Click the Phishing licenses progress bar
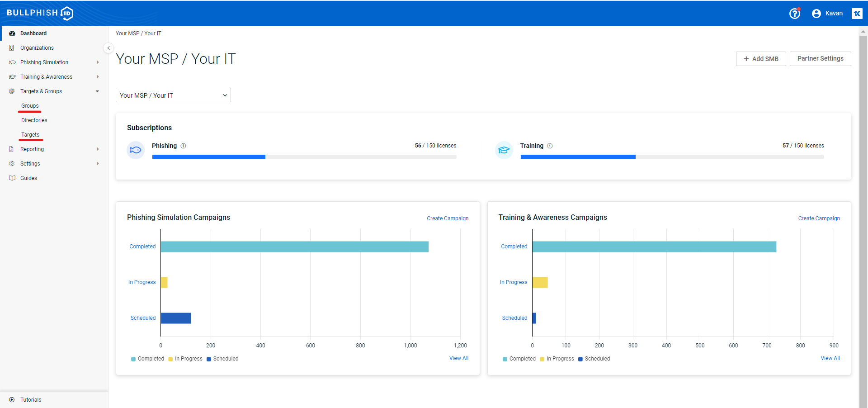Screen dimensions: 868x408 point(304,157)
